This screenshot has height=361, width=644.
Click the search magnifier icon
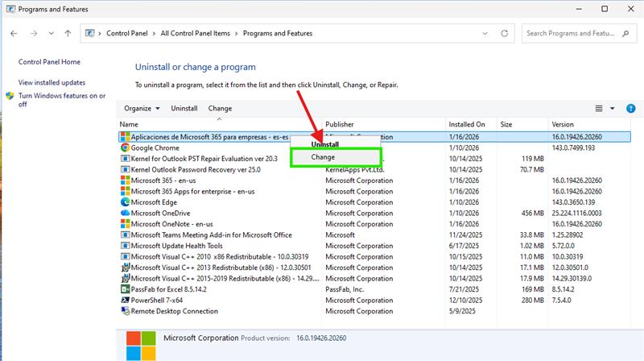point(625,33)
